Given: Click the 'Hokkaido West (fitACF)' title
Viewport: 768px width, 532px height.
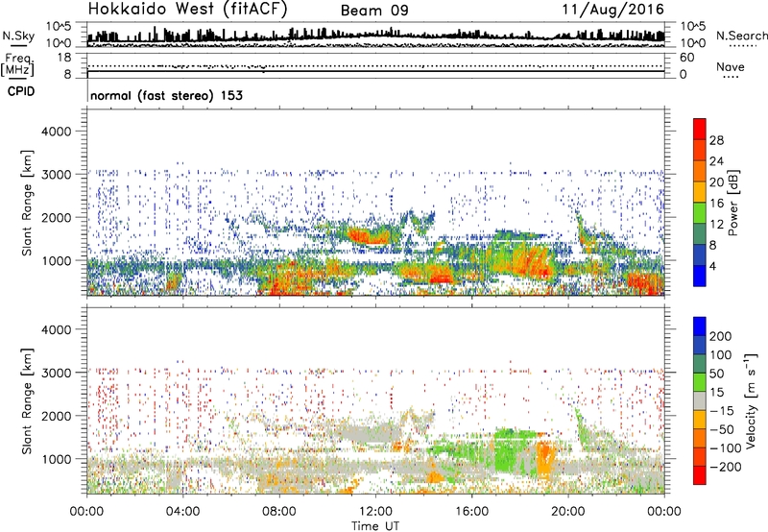Looking at the screenshot, I should pyautogui.click(x=187, y=10).
